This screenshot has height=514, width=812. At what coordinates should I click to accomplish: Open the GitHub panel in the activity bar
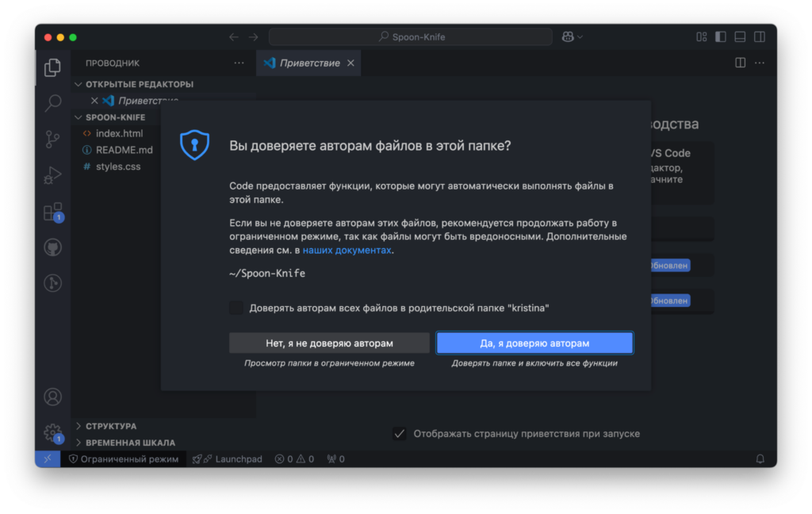(52, 247)
